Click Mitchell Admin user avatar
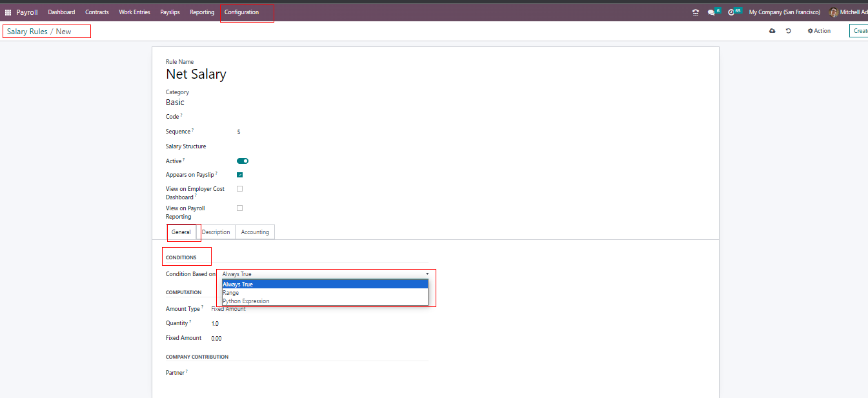The height and width of the screenshot is (398, 868). [834, 12]
